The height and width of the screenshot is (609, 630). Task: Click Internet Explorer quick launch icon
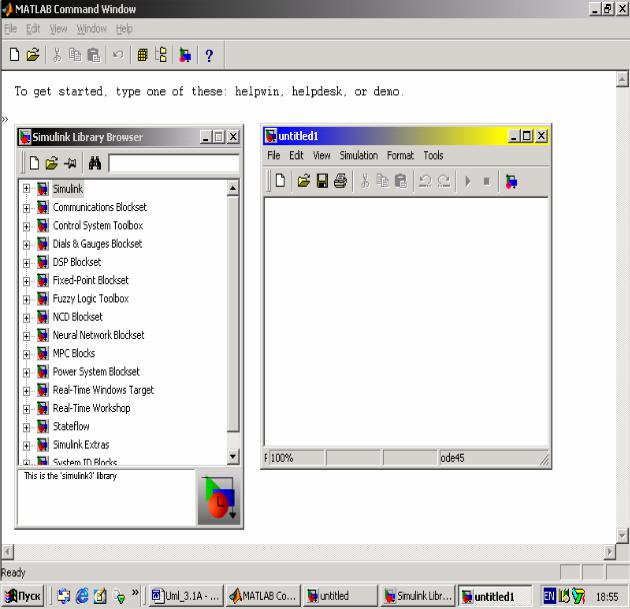coord(82,597)
